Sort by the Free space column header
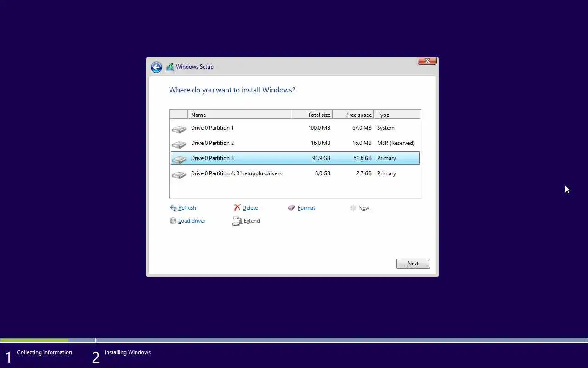 point(353,115)
